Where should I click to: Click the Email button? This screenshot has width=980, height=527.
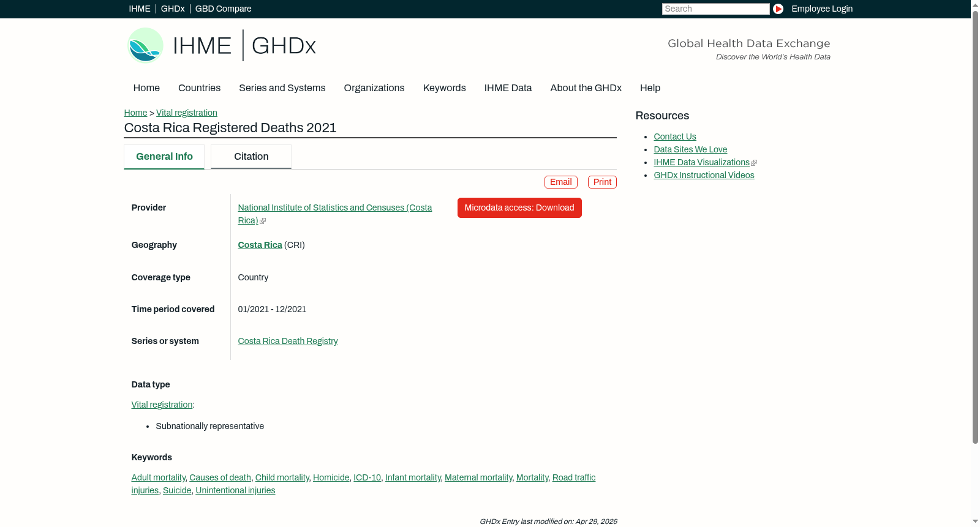pyautogui.click(x=561, y=182)
